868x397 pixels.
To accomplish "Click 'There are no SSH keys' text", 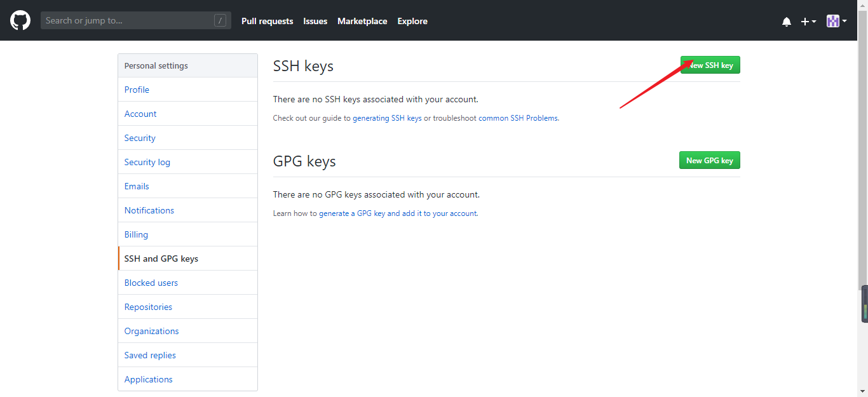I will 376,99.
